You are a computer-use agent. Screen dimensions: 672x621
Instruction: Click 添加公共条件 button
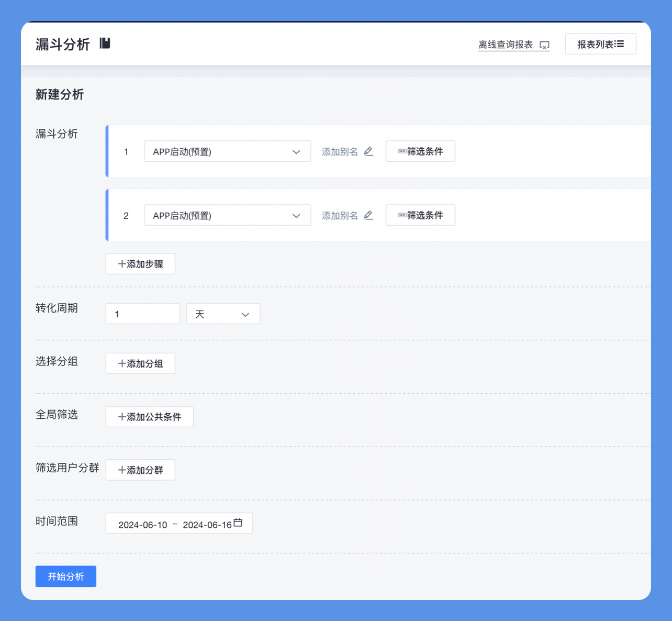[x=149, y=417]
